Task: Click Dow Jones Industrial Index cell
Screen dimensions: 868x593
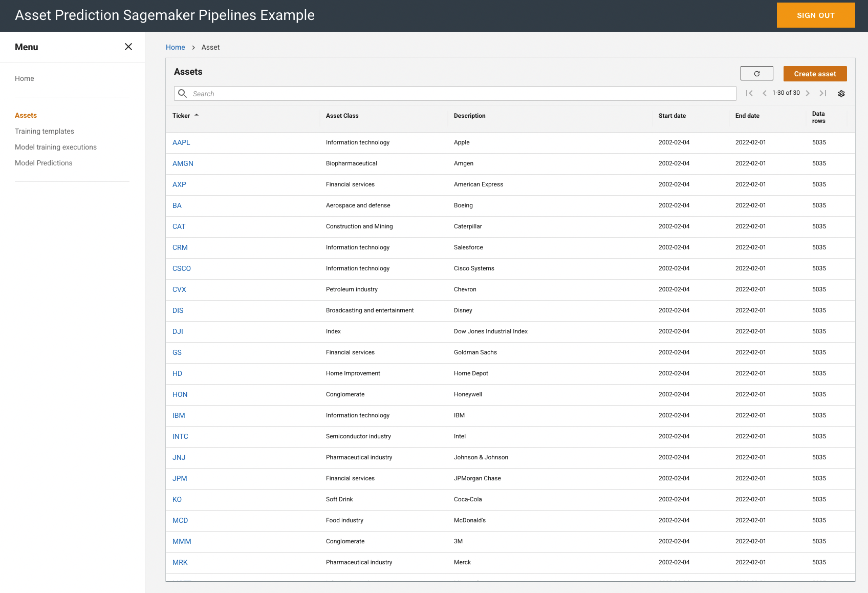Action: pos(491,331)
